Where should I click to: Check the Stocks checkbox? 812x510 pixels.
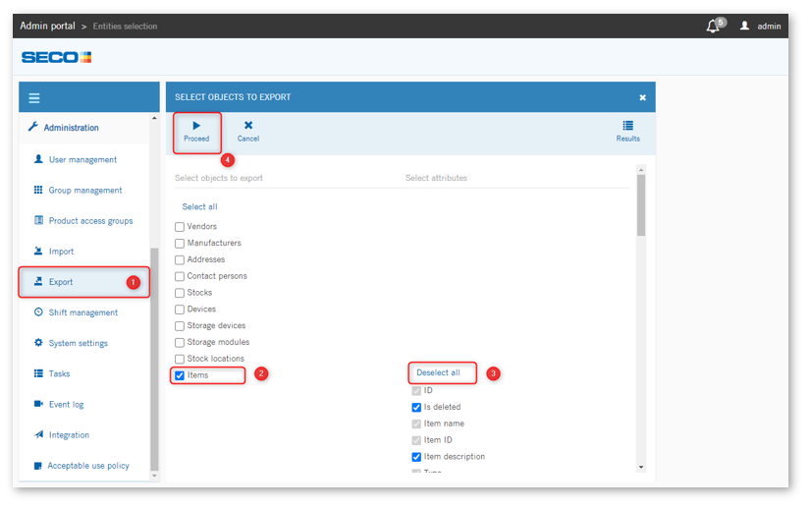(x=180, y=294)
